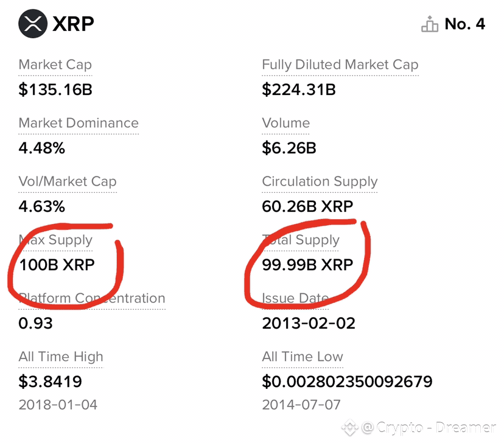Tap the Max Supply label
This screenshot has height=443, width=504.
click(x=55, y=240)
